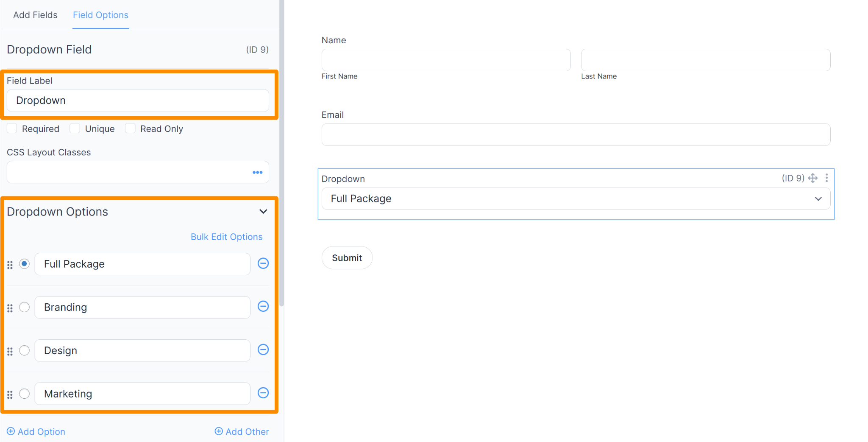Remove the Full Package option
This screenshot has width=868, height=442.
point(263,263)
